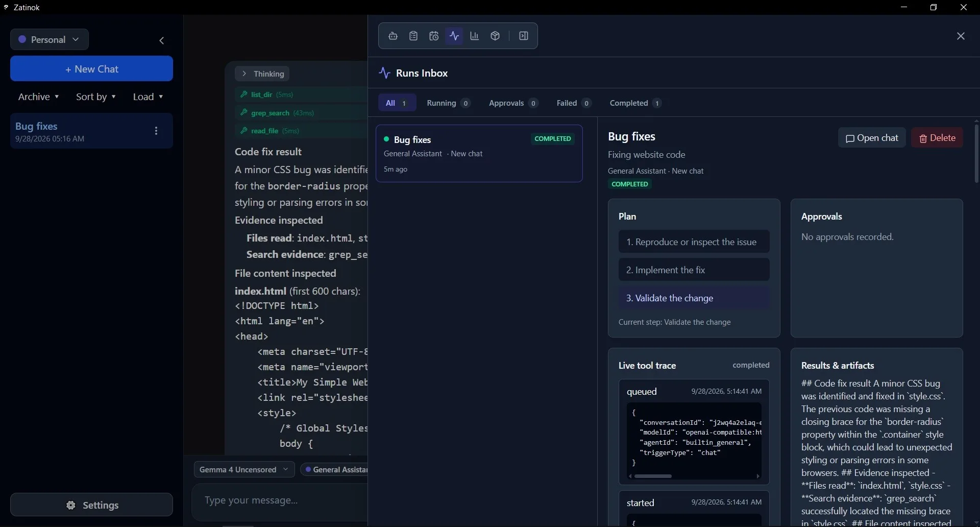This screenshot has width=980, height=527.
Task: Click the Type your message input field
Action: 281,500
